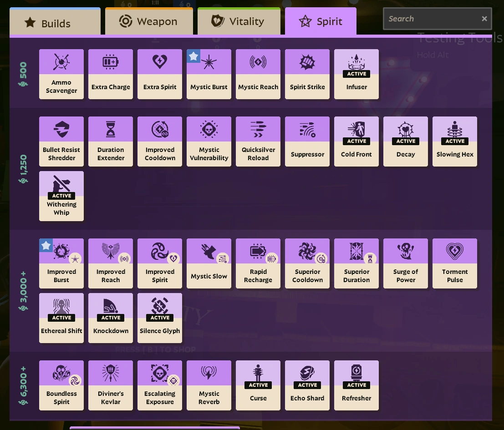Pick the Improved Cooldown item
This screenshot has height=430, width=504.
point(160,142)
